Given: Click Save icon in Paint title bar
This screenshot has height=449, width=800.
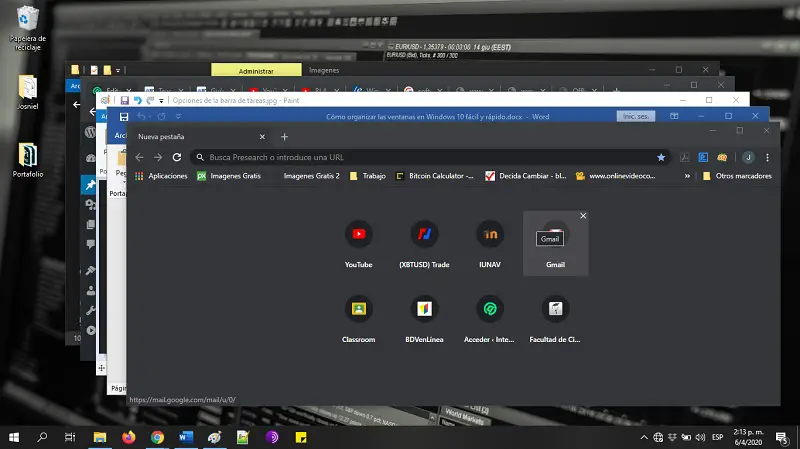Looking at the screenshot, I should (x=124, y=101).
